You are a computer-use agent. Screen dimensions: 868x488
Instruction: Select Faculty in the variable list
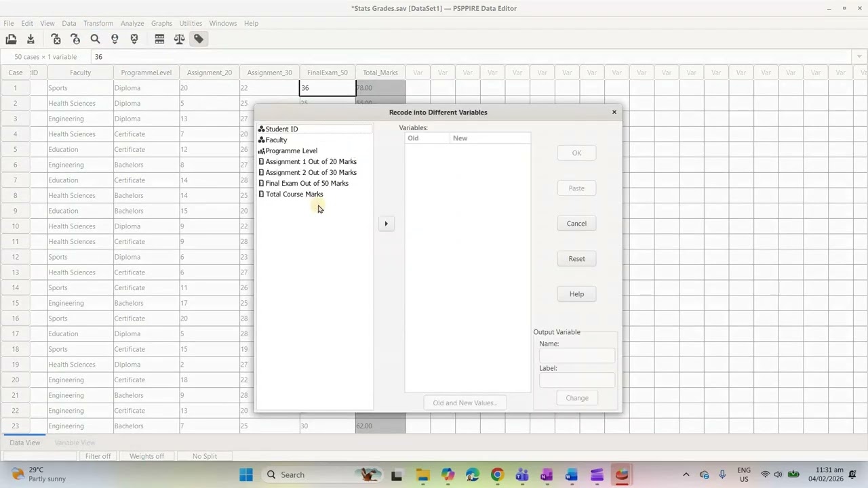pos(315,140)
